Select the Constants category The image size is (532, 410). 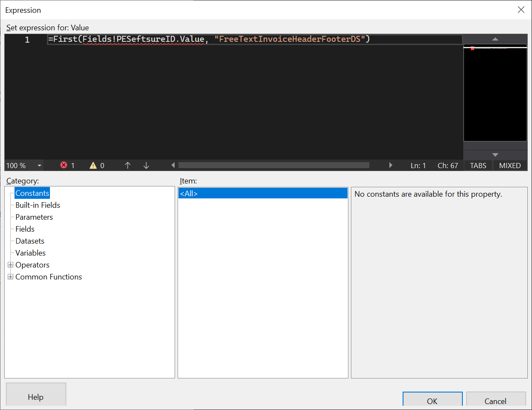(x=32, y=193)
